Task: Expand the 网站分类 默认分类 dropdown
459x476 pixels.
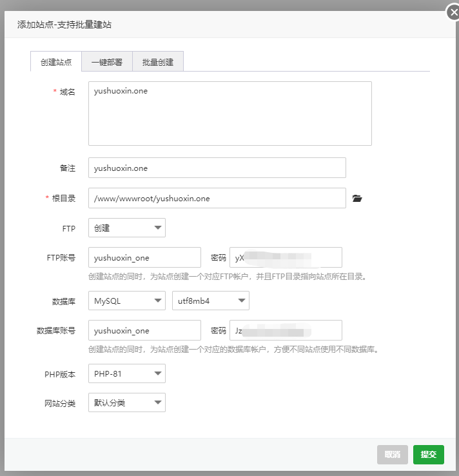Action: pos(126,402)
